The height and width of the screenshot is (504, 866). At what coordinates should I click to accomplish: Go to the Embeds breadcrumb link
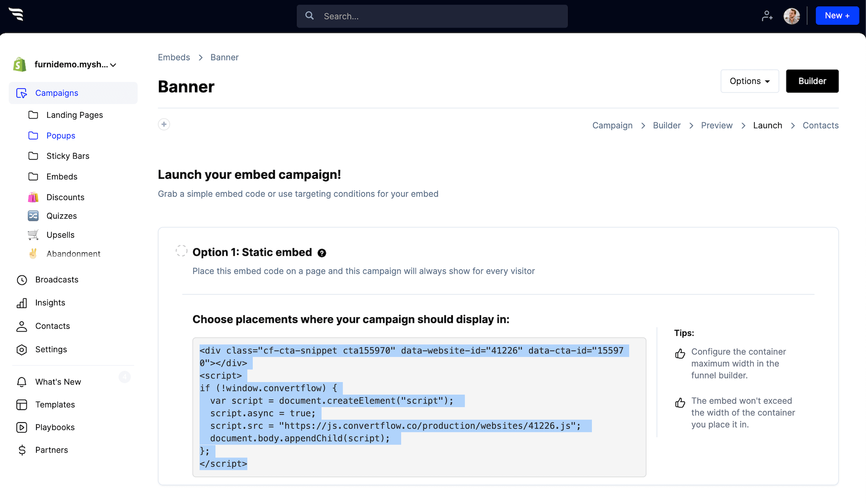point(174,57)
